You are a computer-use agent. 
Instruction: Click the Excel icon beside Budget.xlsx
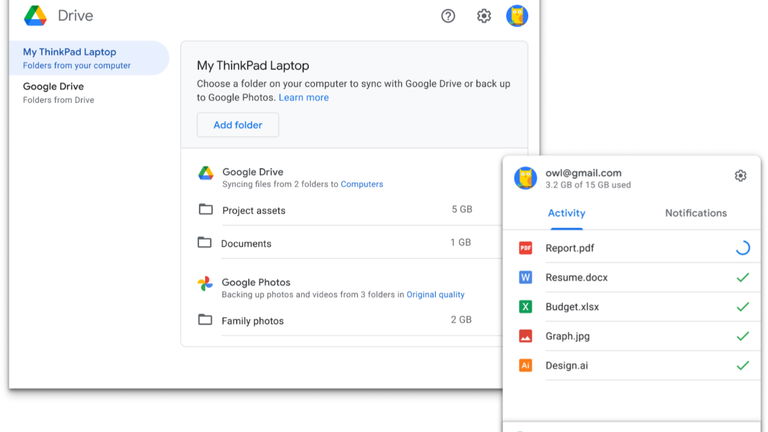(525, 307)
